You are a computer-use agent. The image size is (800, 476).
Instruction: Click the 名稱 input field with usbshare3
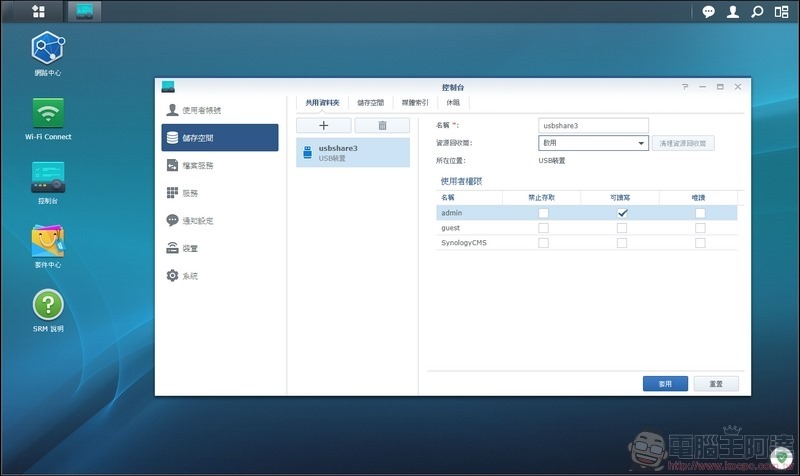(593, 126)
